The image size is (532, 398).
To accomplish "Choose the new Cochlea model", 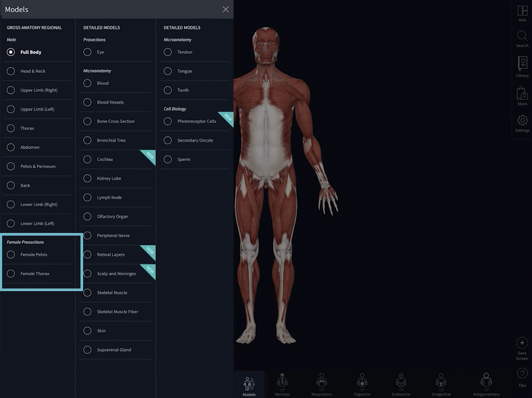I will tap(87, 159).
